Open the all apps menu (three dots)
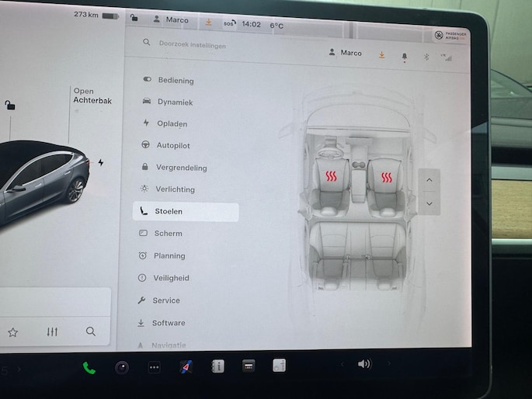The height and width of the screenshot is (399, 532). [x=155, y=367]
